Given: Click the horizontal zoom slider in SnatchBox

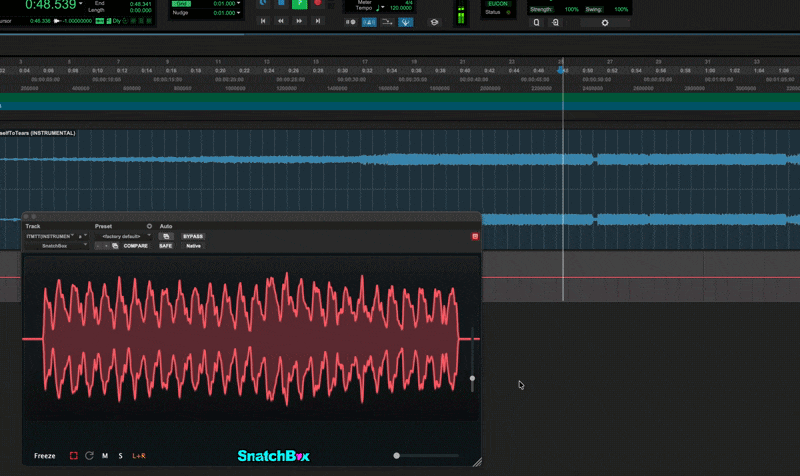Looking at the screenshot, I should [x=397, y=456].
